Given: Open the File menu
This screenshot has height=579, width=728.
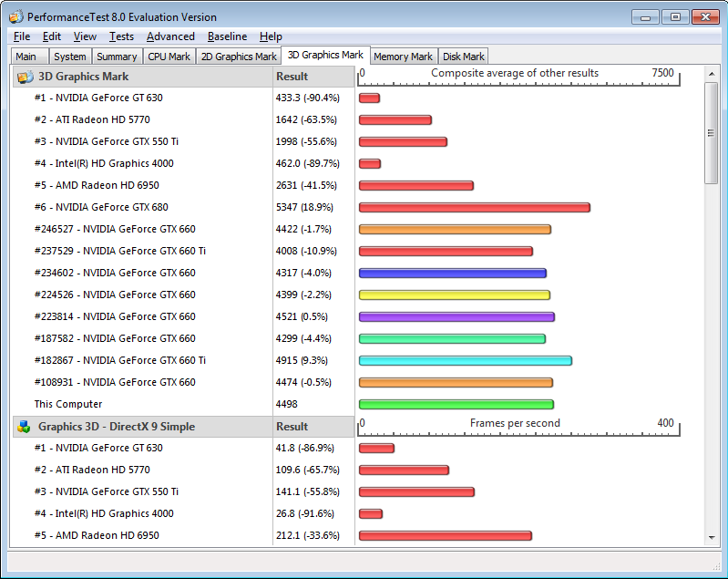Looking at the screenshot, I should click(x=22, y=36).
